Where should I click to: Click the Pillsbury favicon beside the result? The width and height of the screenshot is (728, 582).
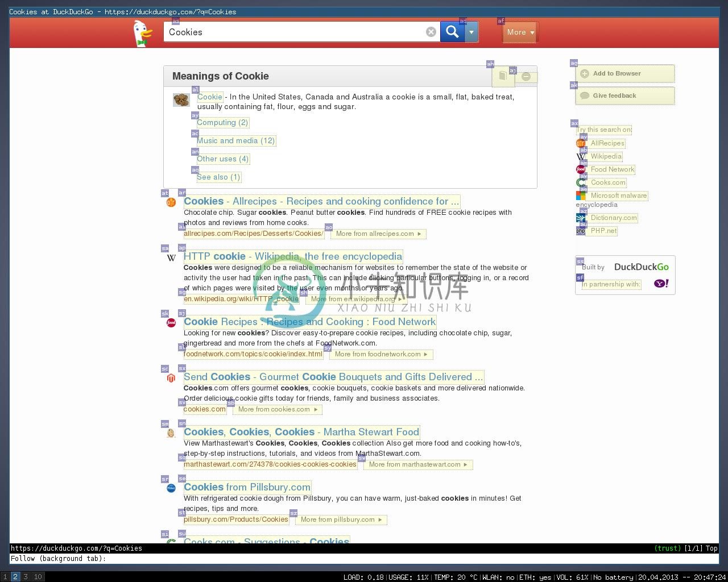[171, 488]
